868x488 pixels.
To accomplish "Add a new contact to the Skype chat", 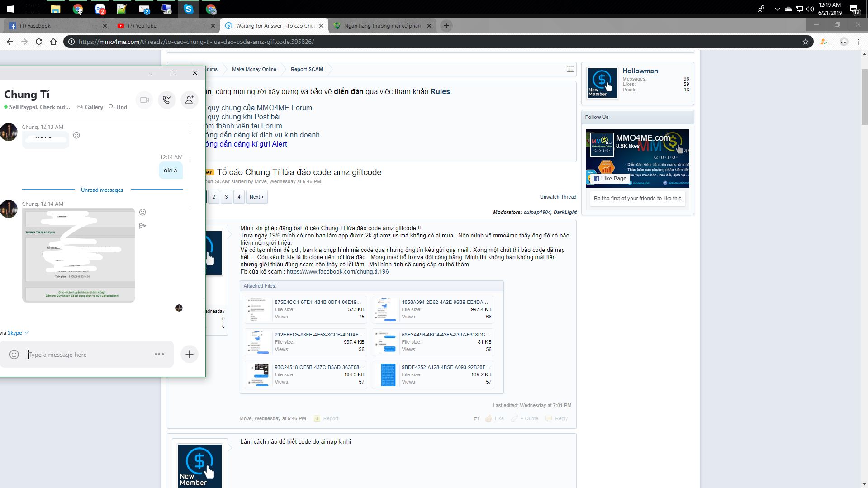I will [190, 100].
